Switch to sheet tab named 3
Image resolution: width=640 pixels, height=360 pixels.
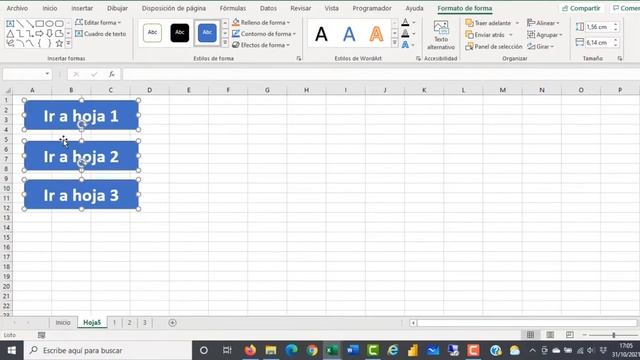coord(144,322)
